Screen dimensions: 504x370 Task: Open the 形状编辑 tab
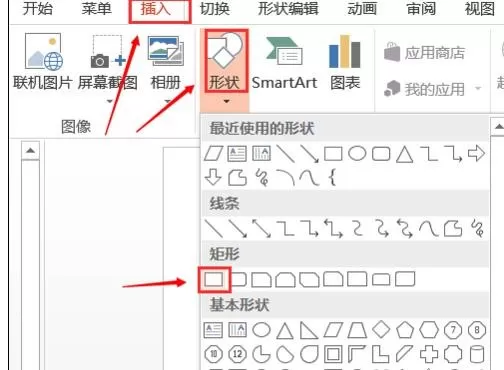pos(288,8)
